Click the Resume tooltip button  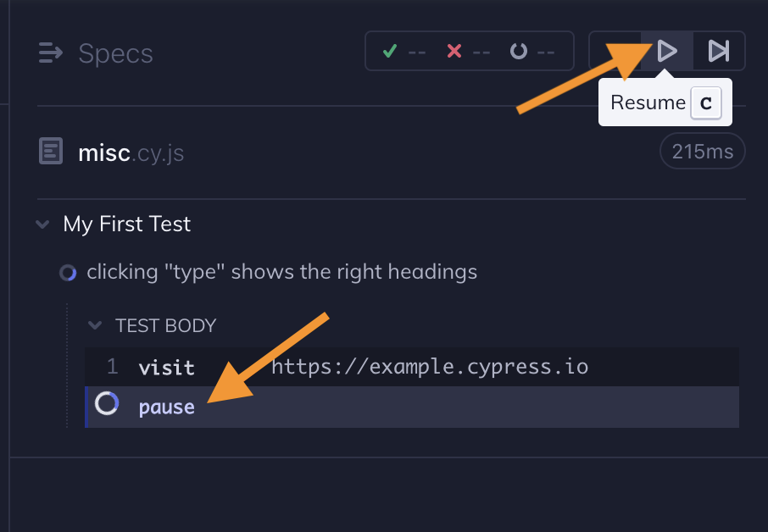point(648,102)
